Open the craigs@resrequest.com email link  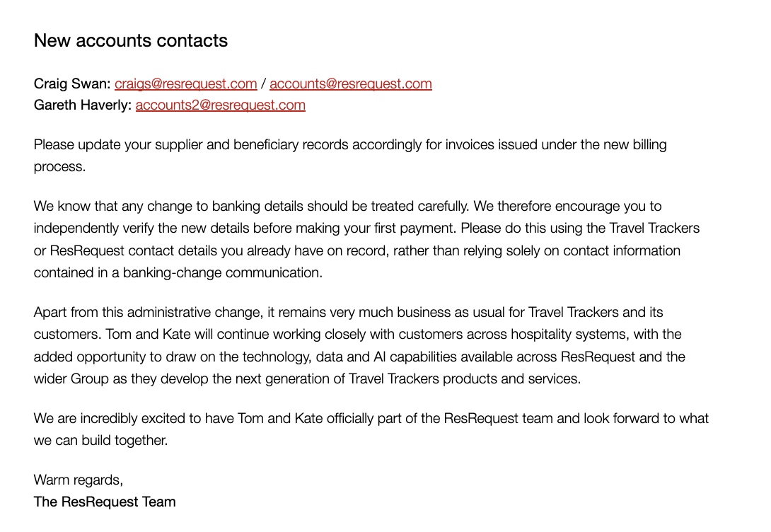point(186,83)
